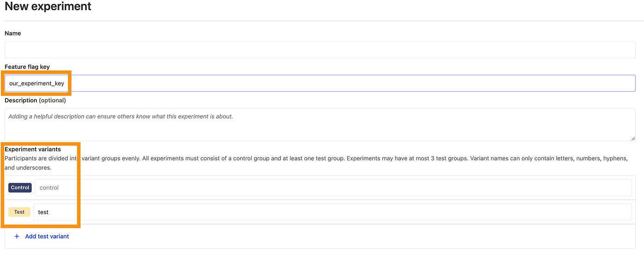644x256 pixels.
Task: Focus the Name input field
Action: [320, 50]
